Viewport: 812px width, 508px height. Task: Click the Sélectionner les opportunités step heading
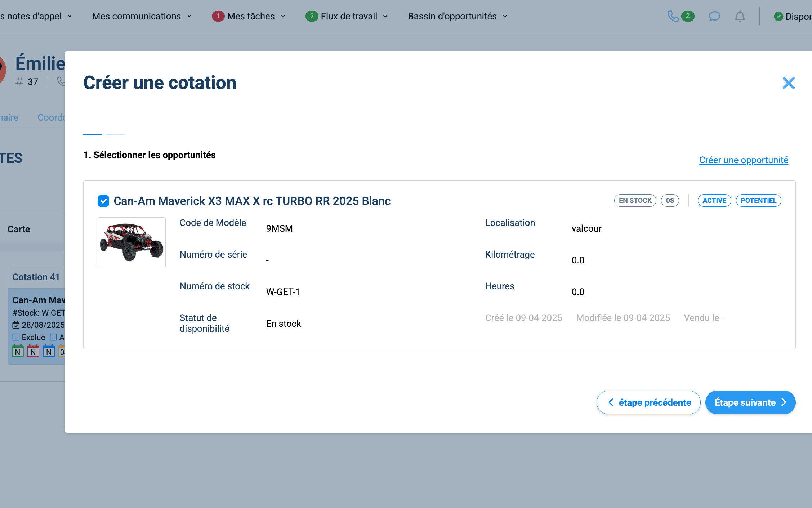[150, 155]
